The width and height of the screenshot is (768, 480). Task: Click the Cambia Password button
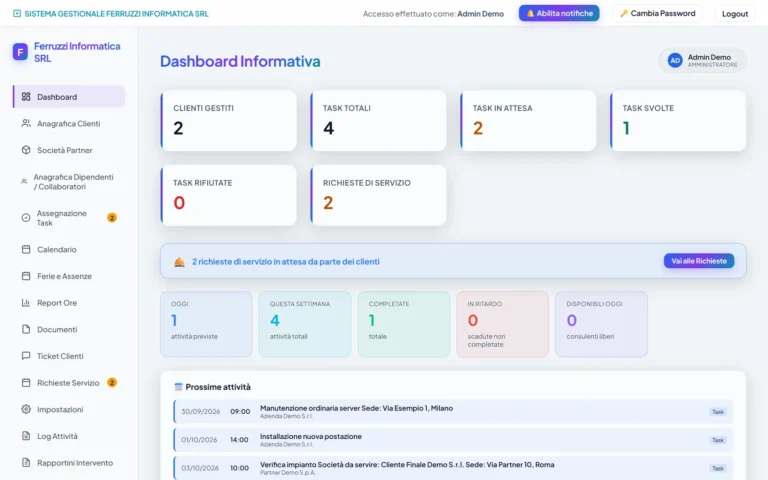(657, 13)
